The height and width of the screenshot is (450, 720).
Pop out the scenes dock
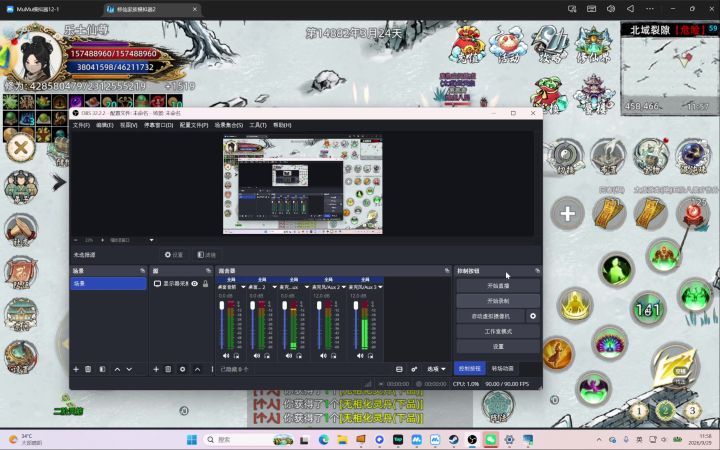[x=142, y=271]
